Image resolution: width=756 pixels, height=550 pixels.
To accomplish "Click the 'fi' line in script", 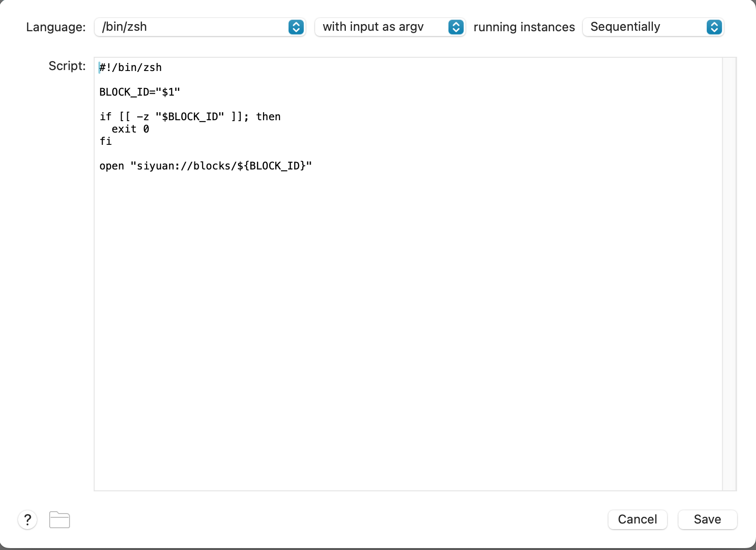I will [x=105, y=142].
